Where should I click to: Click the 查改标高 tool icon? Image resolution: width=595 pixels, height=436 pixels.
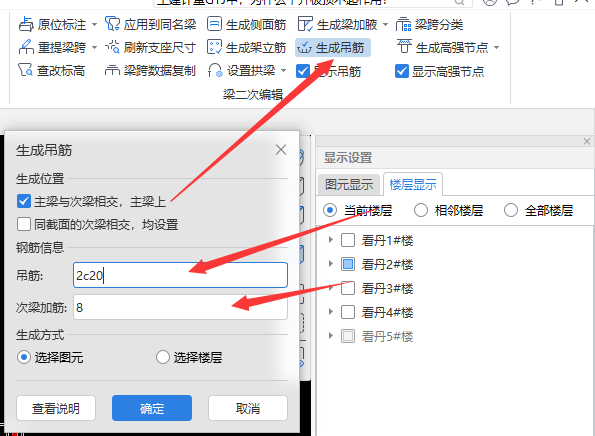(25, 70)
